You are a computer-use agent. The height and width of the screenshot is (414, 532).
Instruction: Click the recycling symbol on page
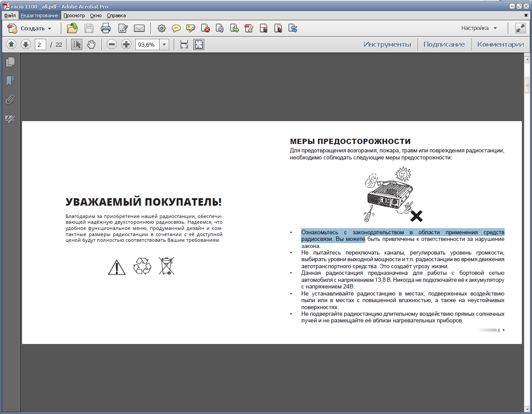point(142,266)
